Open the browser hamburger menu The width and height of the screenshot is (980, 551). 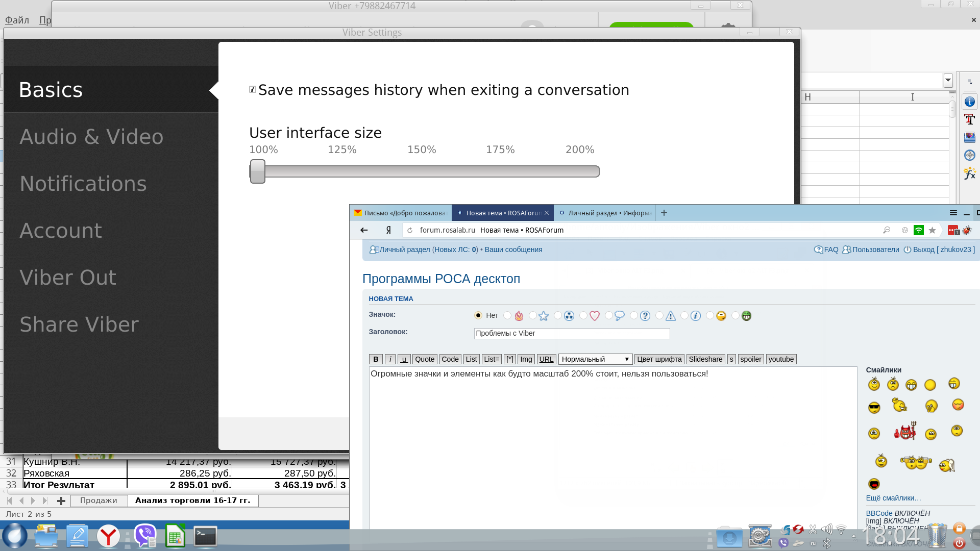(x=953, y=213)
